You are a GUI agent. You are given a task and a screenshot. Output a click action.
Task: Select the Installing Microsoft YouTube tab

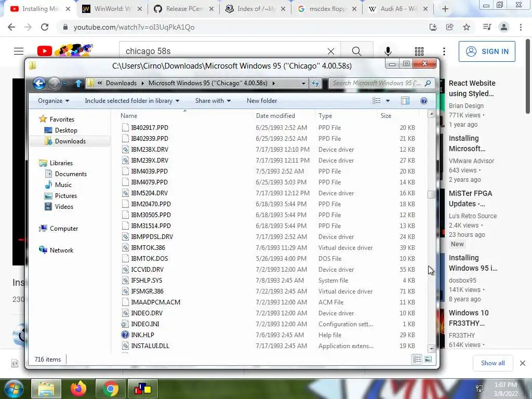(40, 9)
